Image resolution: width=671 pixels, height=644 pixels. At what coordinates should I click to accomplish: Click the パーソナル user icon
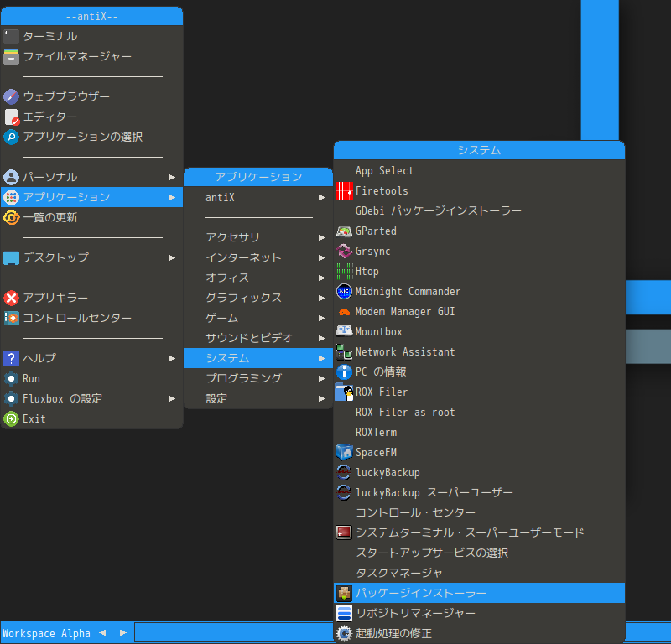point(11,177)
